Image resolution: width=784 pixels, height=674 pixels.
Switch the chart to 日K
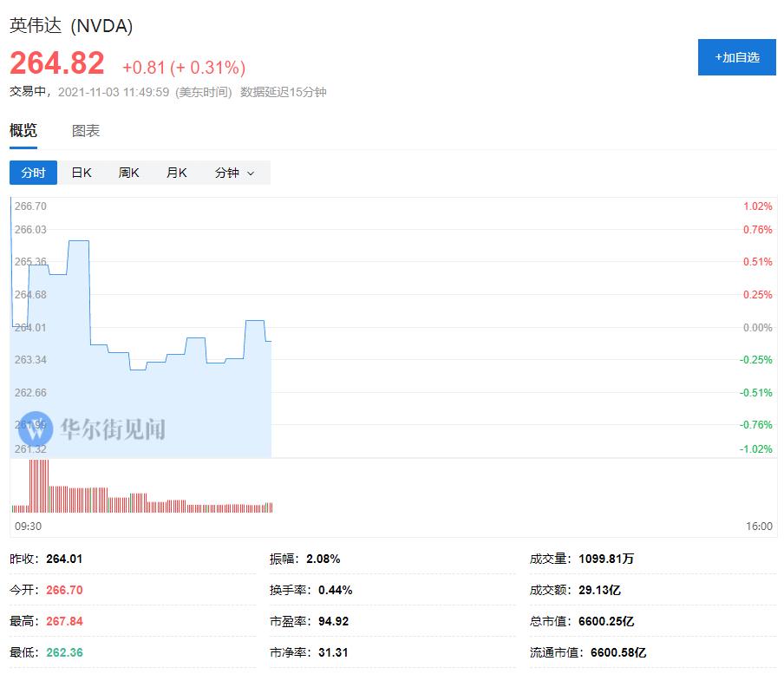pos(82,173)
